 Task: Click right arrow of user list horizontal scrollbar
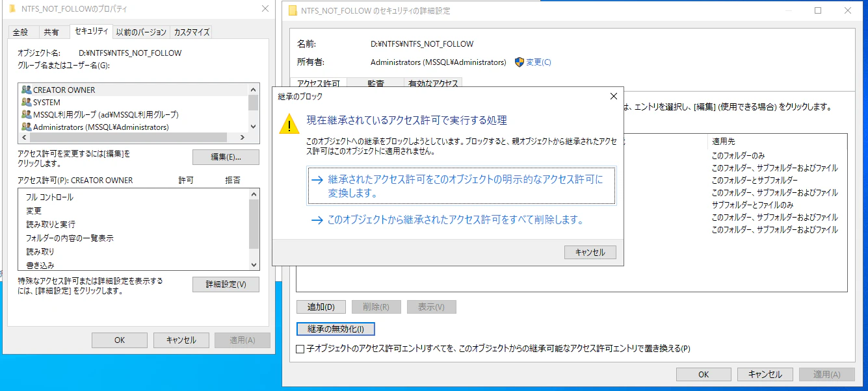[x=241, y=138]
